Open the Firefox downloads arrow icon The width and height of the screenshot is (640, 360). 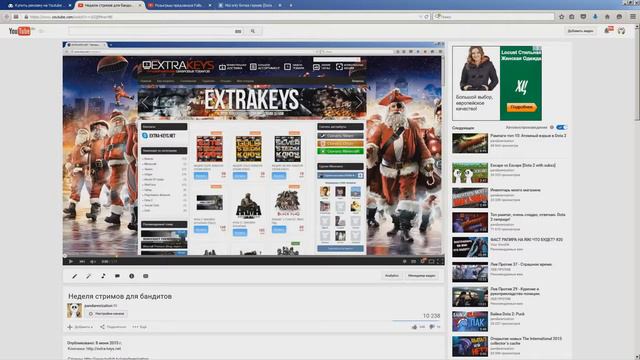[596, 17]
